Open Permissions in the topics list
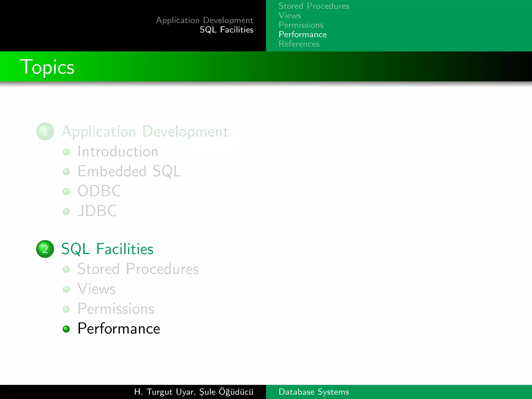Screen dimensions: 532x399 (x=116, y=309)
